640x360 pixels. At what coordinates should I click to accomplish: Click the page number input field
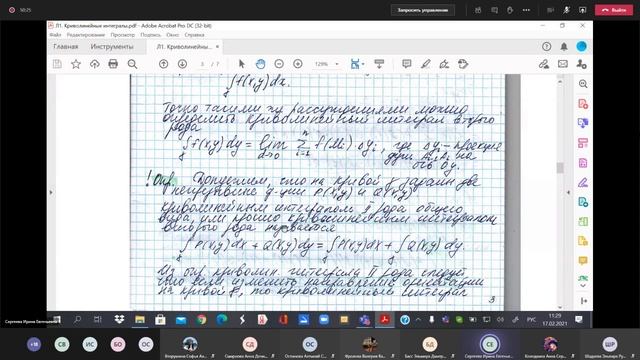(x=202, y=64)
